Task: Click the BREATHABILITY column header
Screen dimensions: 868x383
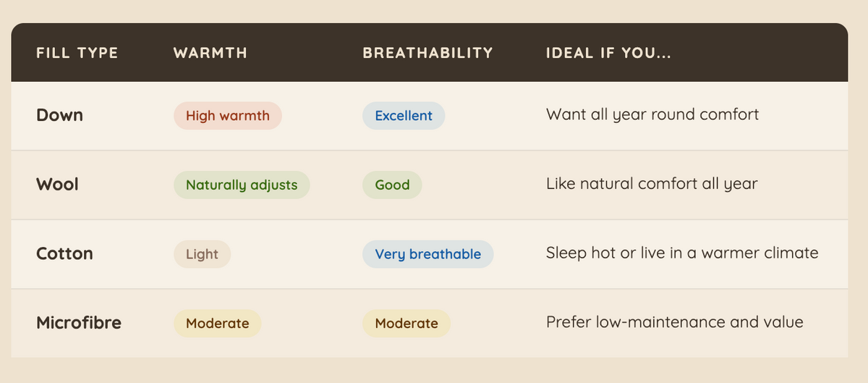Action: (427, 53)
